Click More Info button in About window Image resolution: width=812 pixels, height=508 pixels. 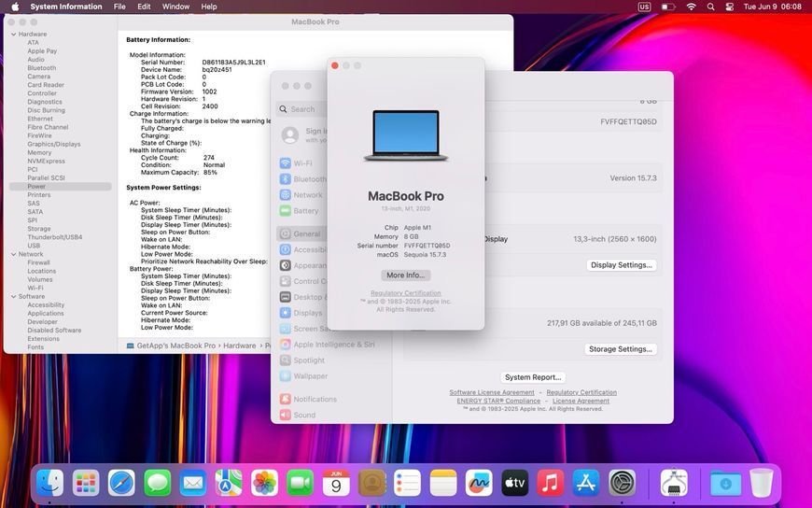click(x=405, y=275)
